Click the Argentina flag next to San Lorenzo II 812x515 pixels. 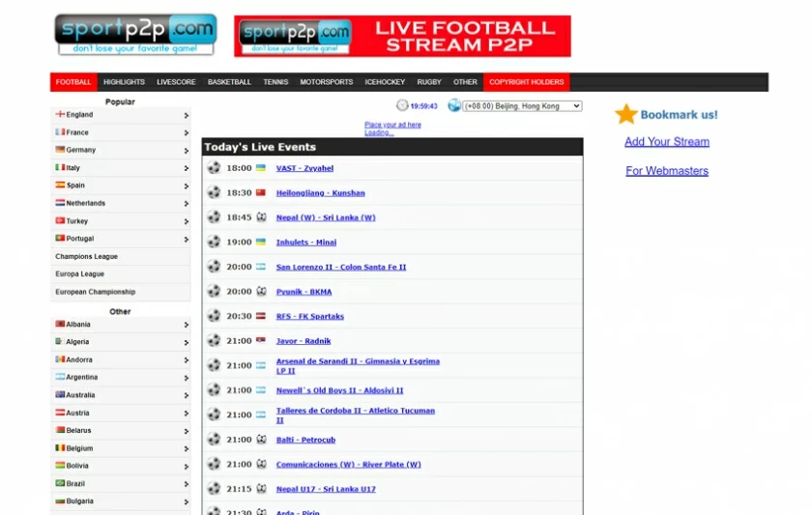click(261, 267)
